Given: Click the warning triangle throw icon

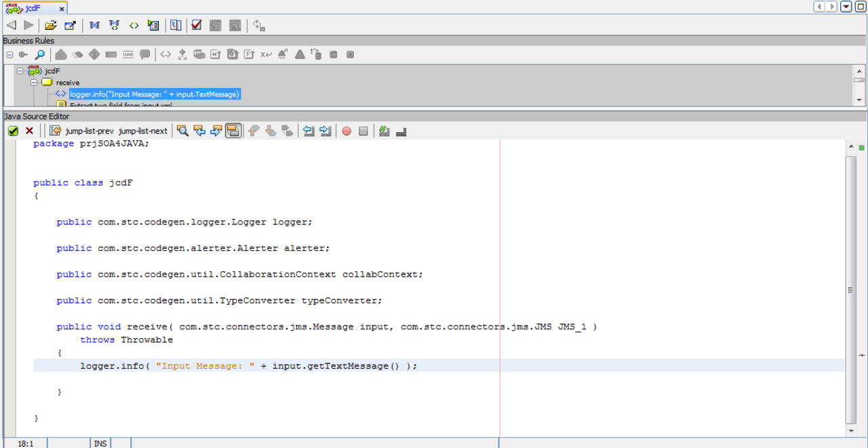Looking at the screenshot, I should 300,54.
